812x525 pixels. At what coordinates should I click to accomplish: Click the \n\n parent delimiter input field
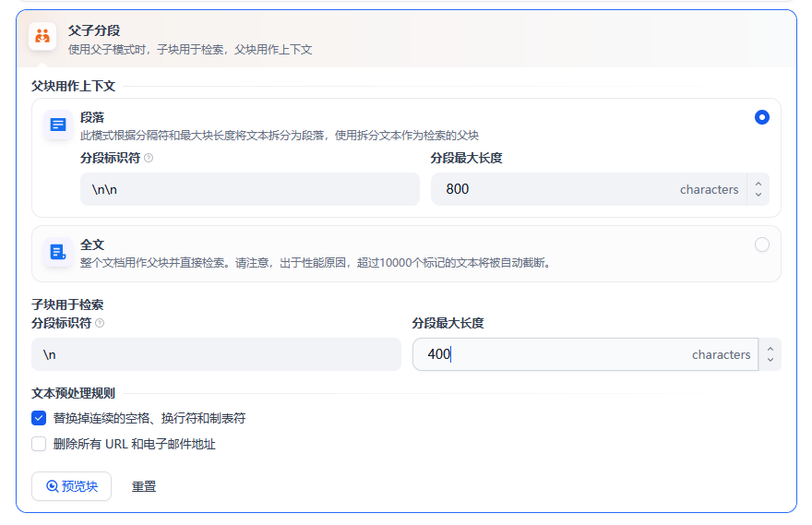pos(249,189)
